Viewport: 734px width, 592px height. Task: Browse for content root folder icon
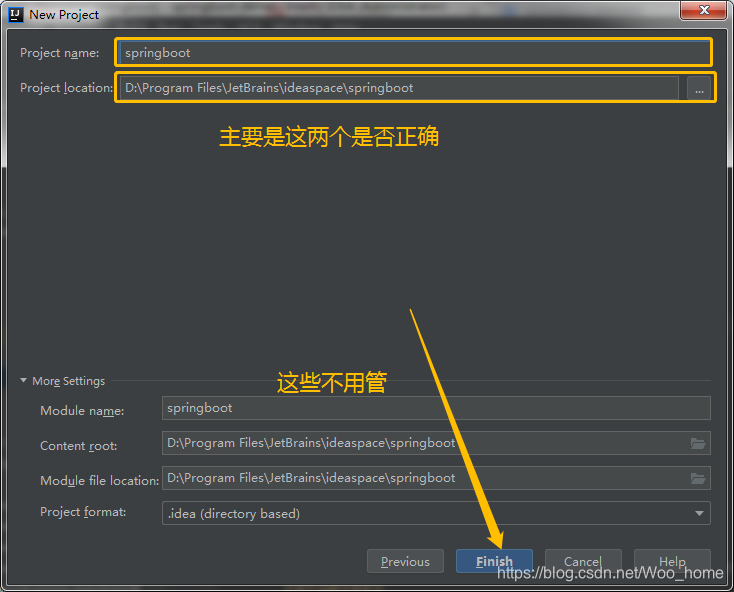[x=697, y=443]
